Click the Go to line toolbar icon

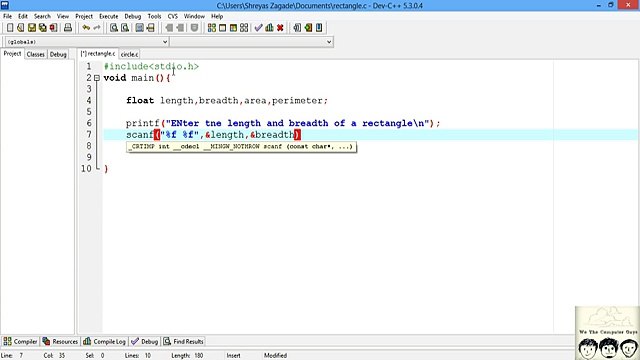[x=151, y=28]
